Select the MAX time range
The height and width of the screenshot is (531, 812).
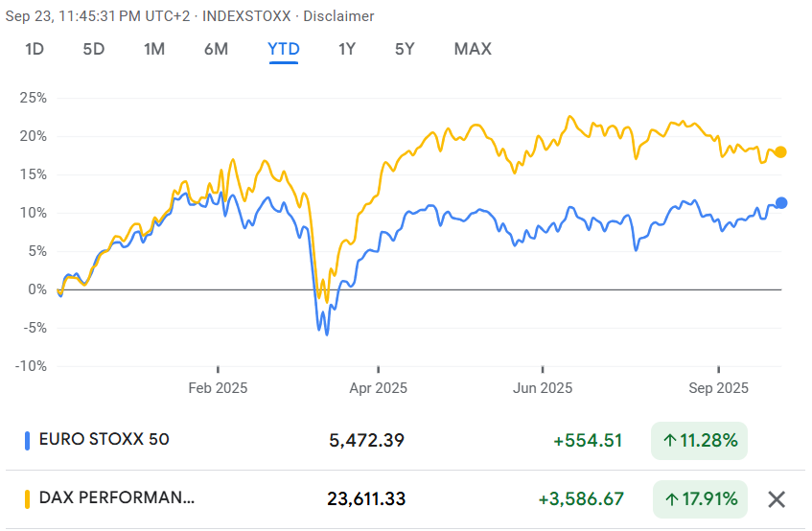pyautogui.click(x=473, y=49)
